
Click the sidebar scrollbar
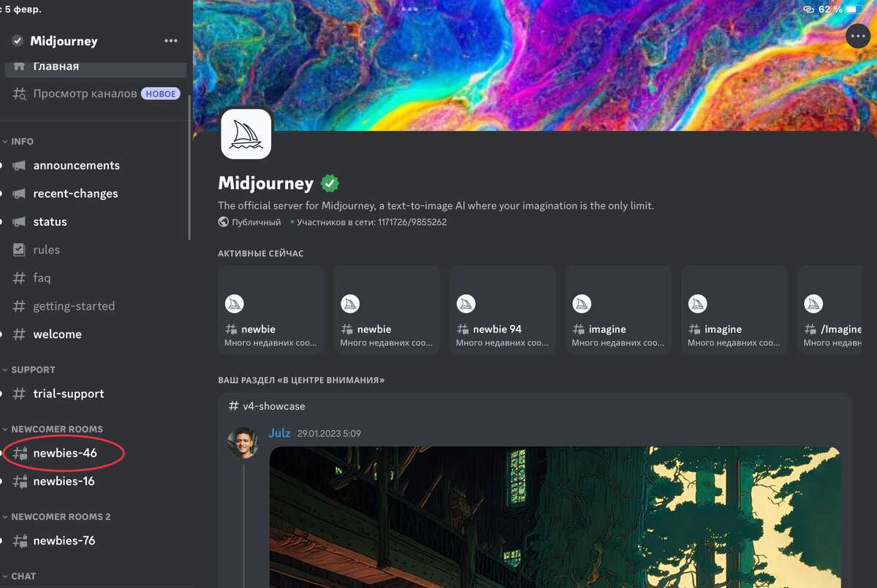pyautogui.click(x=189, y=167)
